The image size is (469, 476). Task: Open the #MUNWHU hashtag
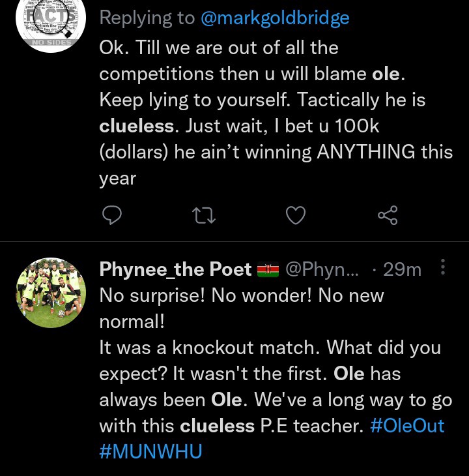click(x=150, y=451)
